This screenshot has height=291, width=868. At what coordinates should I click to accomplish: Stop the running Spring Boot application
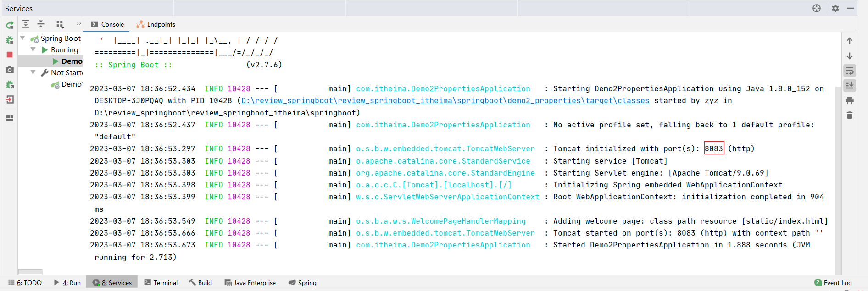point(10,55)
